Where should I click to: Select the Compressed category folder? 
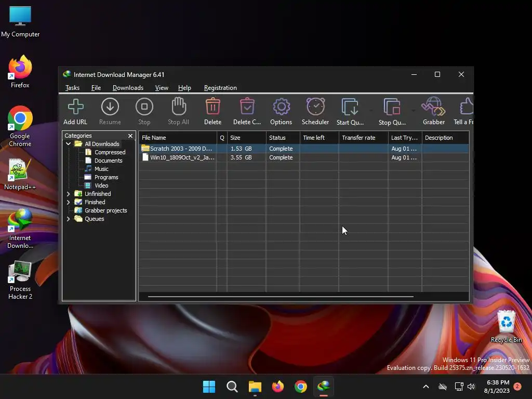click(110, 152)
